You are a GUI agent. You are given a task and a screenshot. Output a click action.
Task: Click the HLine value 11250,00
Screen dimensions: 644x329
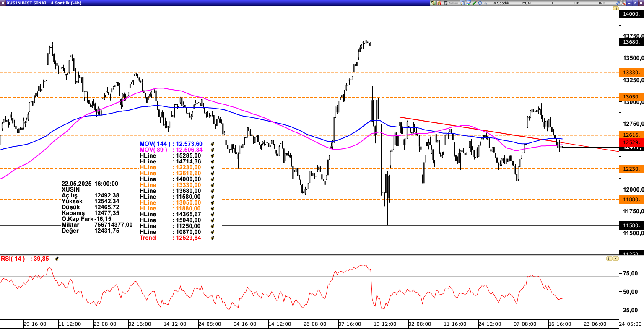pos(188,226)
